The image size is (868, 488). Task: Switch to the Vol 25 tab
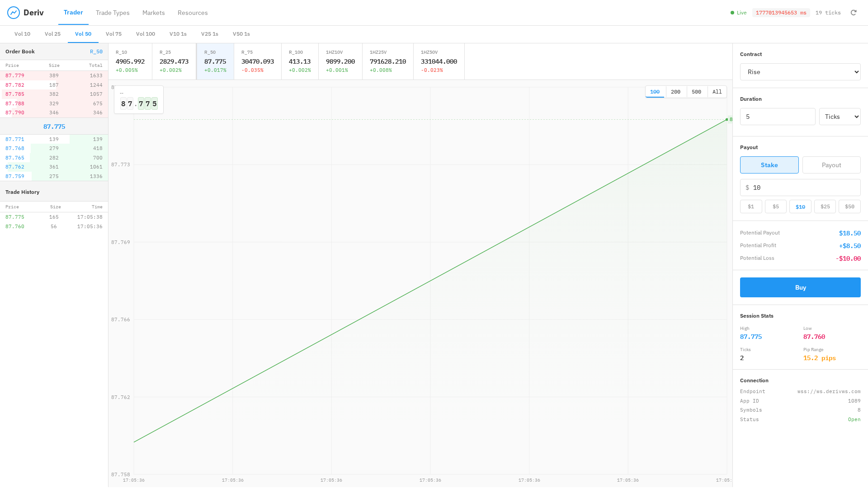click(x=52, y=34)
